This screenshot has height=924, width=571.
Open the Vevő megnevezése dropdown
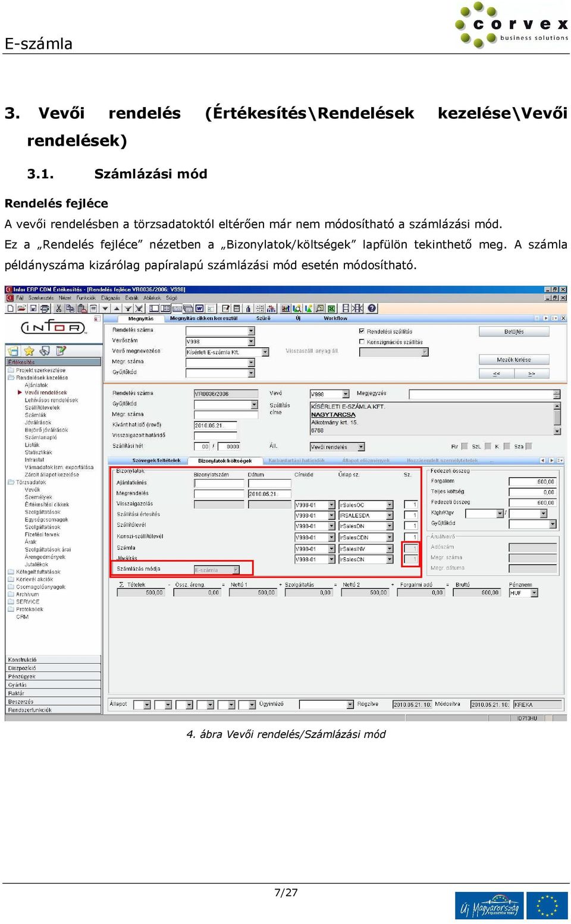coord(265,352)
